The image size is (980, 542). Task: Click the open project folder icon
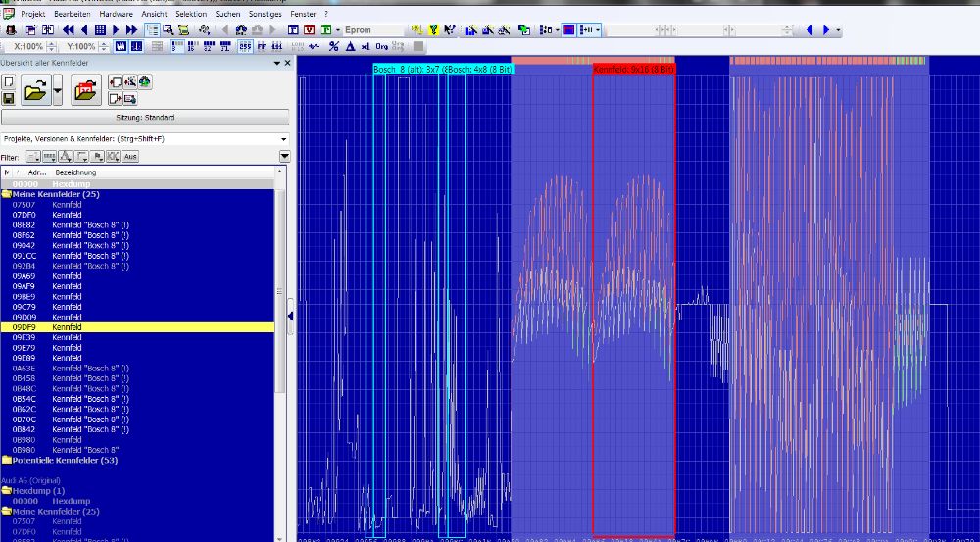(35, 92)
